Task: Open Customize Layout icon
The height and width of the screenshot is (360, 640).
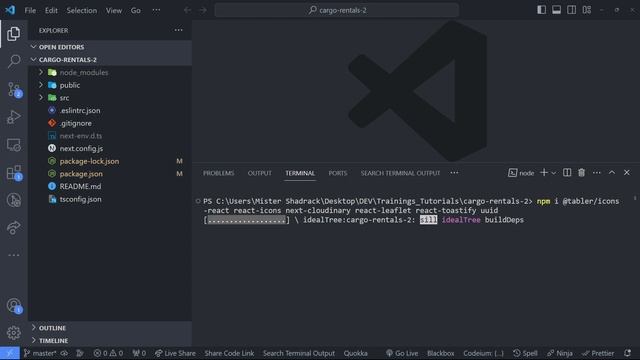Action: (x=587, y=10)
